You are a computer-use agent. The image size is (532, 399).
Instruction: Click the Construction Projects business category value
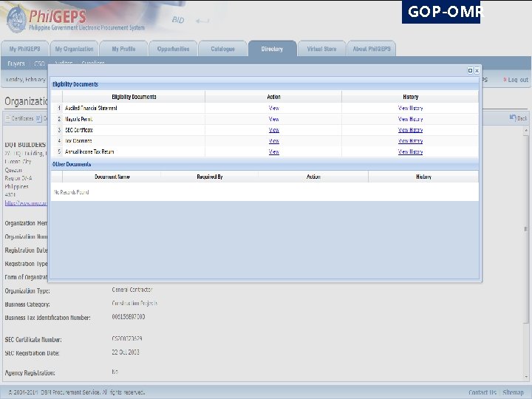(x=134, y=303)
